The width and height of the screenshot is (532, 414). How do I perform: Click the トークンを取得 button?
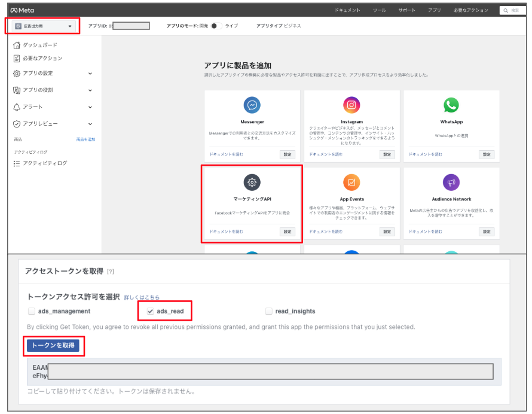coord(53,346)
